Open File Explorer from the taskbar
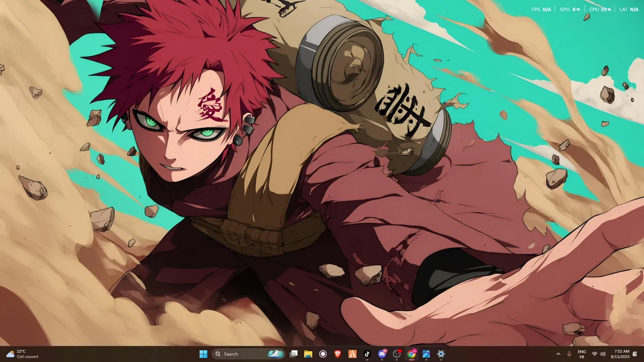Image resolution: width=644 pixels, height=362 pixels. (x=308, y=354)
